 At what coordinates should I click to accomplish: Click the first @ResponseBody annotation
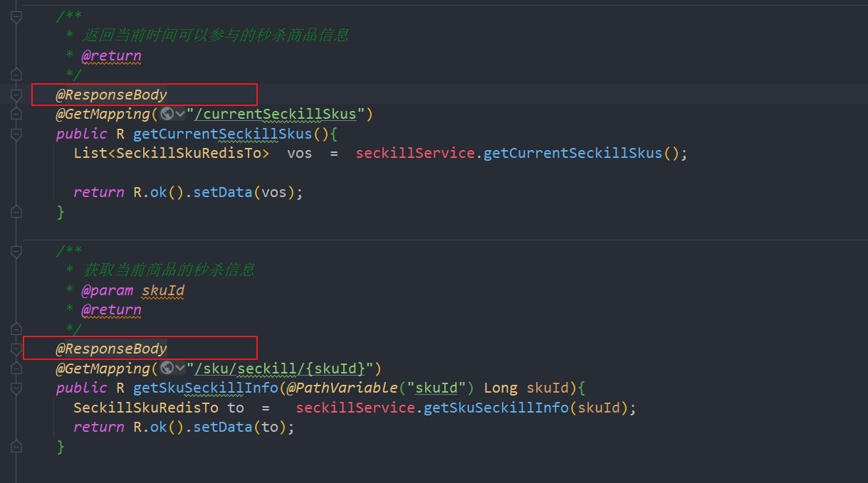tap(112, 95)
